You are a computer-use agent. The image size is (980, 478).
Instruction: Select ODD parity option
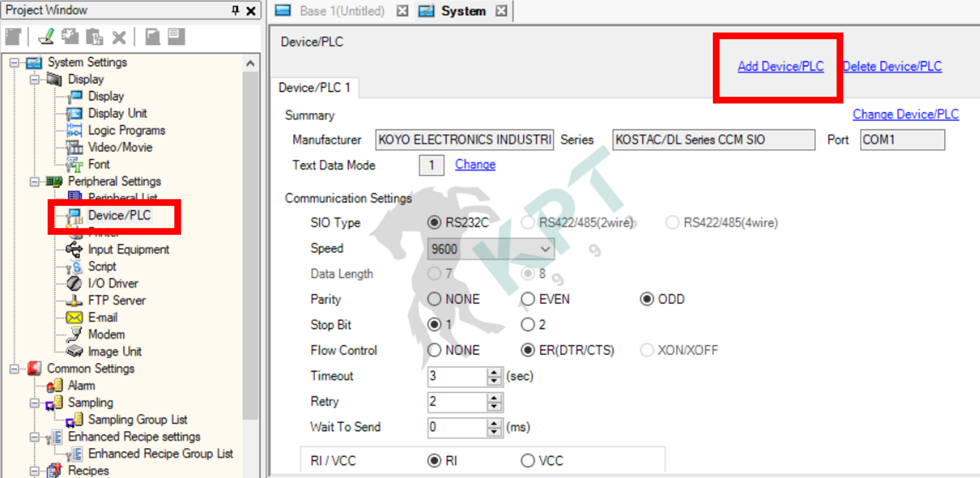pos(647,299)
